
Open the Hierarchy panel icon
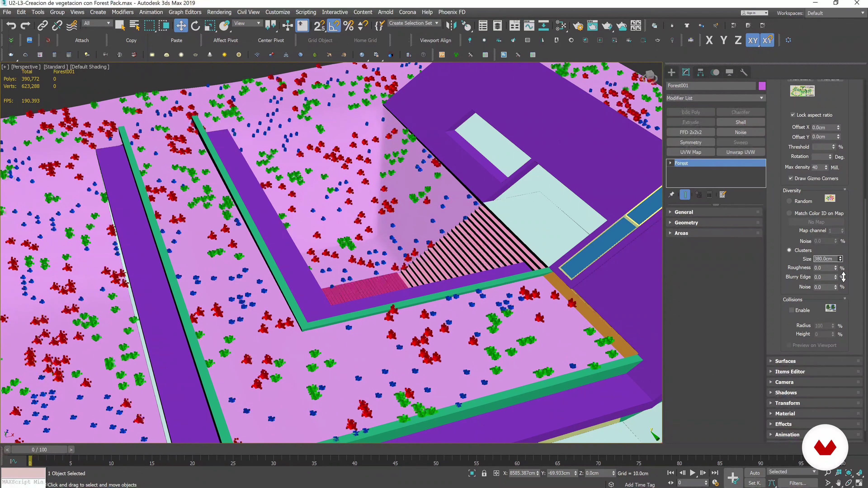[x=700, y=72]
